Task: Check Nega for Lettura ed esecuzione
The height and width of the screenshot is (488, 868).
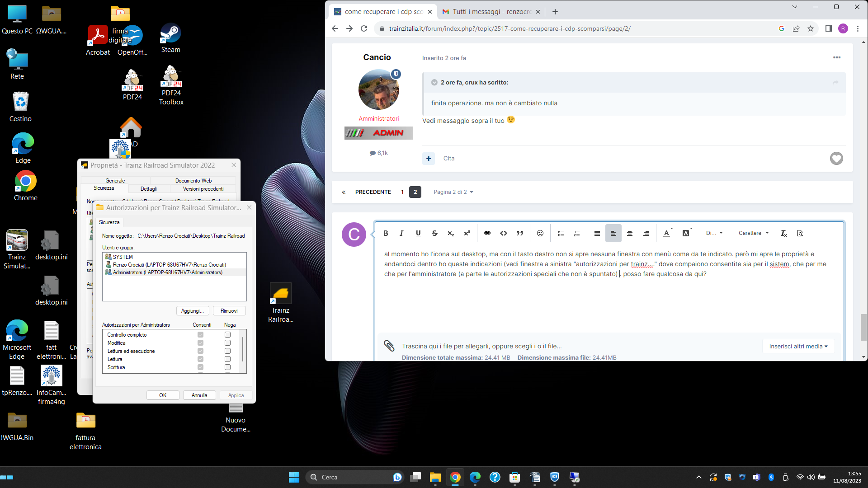Action: tap(227, 351)
